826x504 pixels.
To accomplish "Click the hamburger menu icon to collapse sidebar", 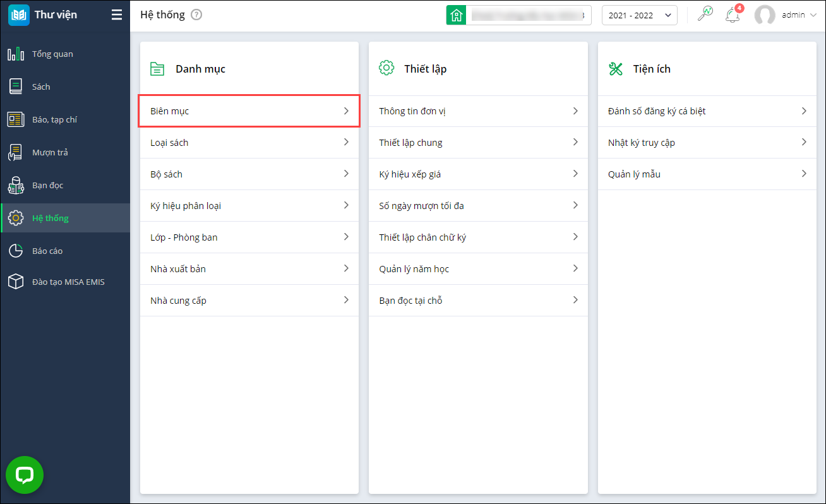I will [117, 15].
